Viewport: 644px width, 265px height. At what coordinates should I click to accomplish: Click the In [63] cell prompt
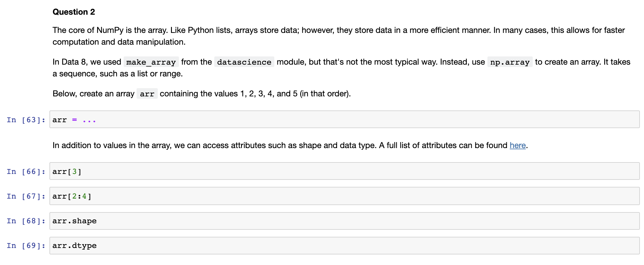pos(26,120)
